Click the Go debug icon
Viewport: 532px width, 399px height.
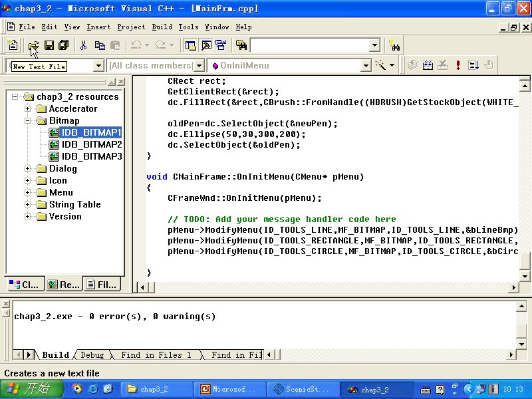click(473, 65)
